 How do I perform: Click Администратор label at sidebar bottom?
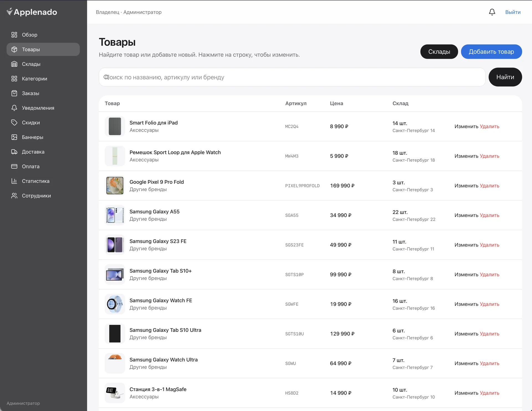tap(23, 403)
